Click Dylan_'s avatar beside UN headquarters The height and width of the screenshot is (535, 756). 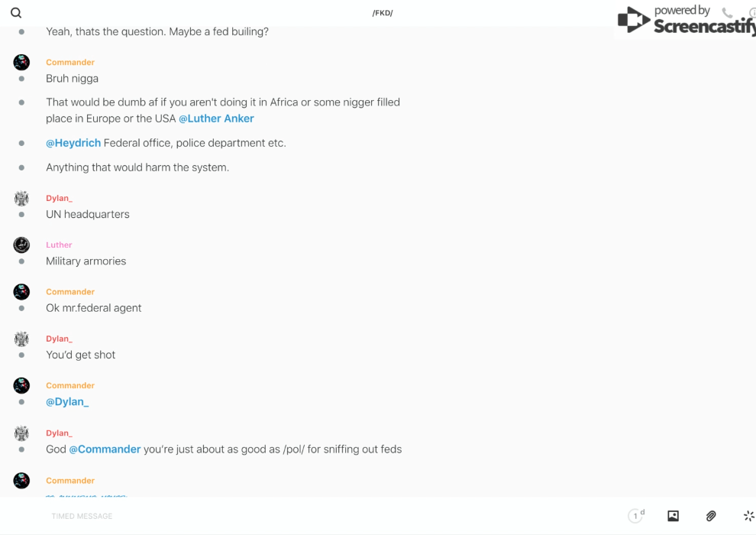pos(21,198)
